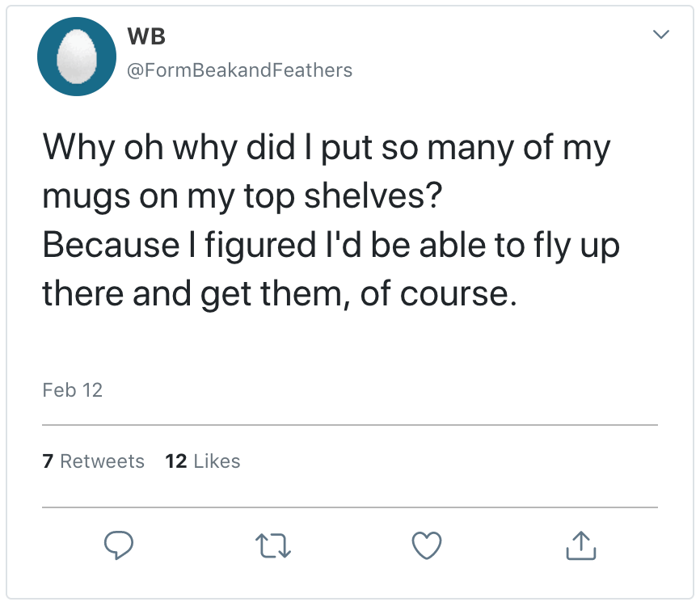This screenshot has height=606, width=700.
Task: Click the line "there and get them, of course."
Action: pyautogui.click(x=279, y=293)
